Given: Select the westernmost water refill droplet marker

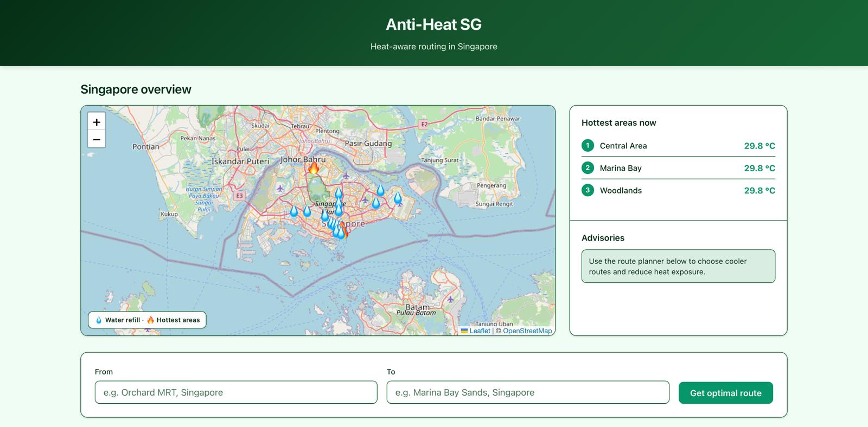Looking at the screenshot, I should (293, 211).
